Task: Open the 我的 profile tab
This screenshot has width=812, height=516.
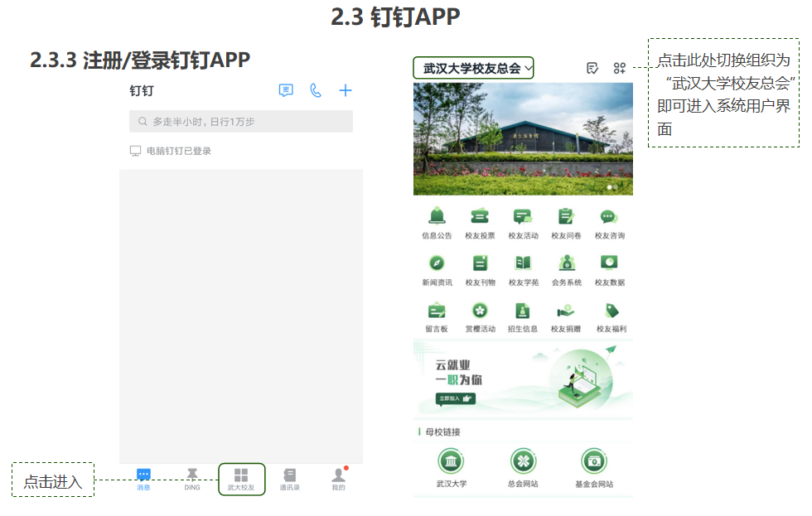Action: [x=338, y=480]
